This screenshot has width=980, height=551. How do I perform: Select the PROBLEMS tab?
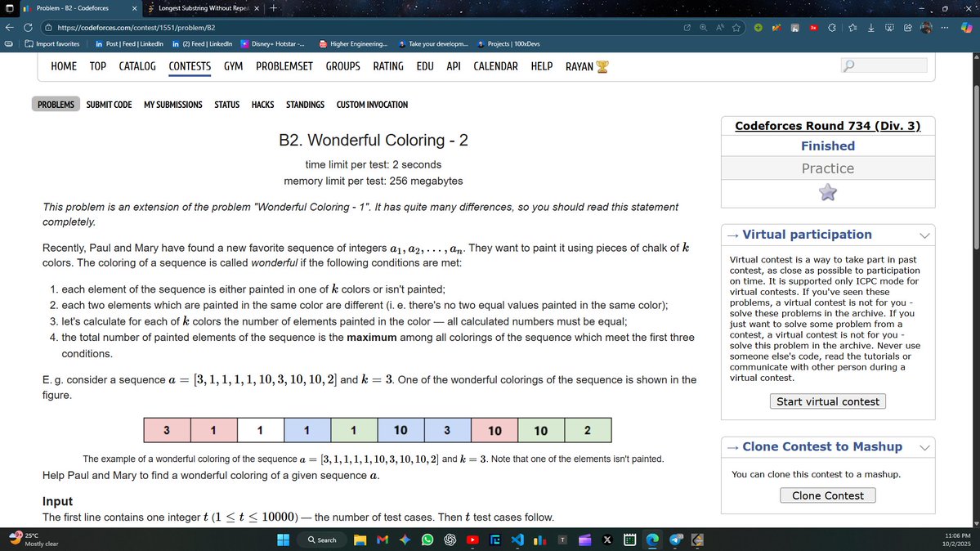pos(56,105)
